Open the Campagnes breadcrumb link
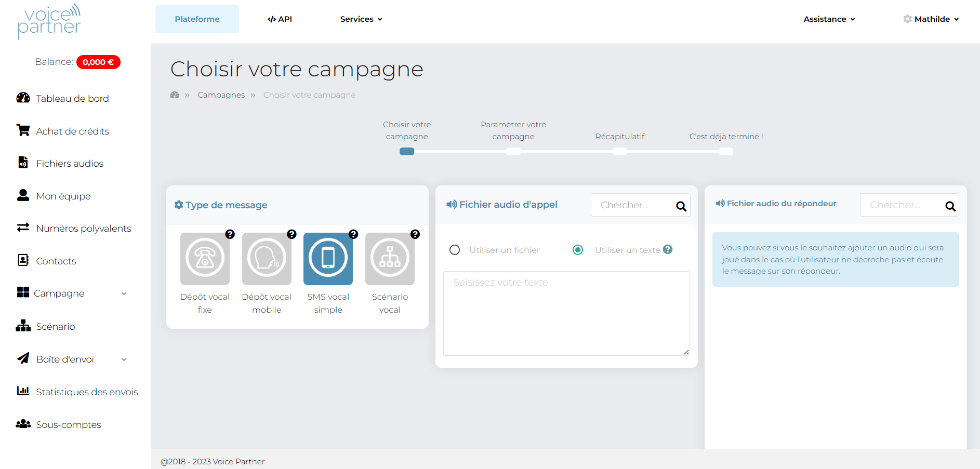The width and height of the screenshot is (980, 469). coord(221,95)
